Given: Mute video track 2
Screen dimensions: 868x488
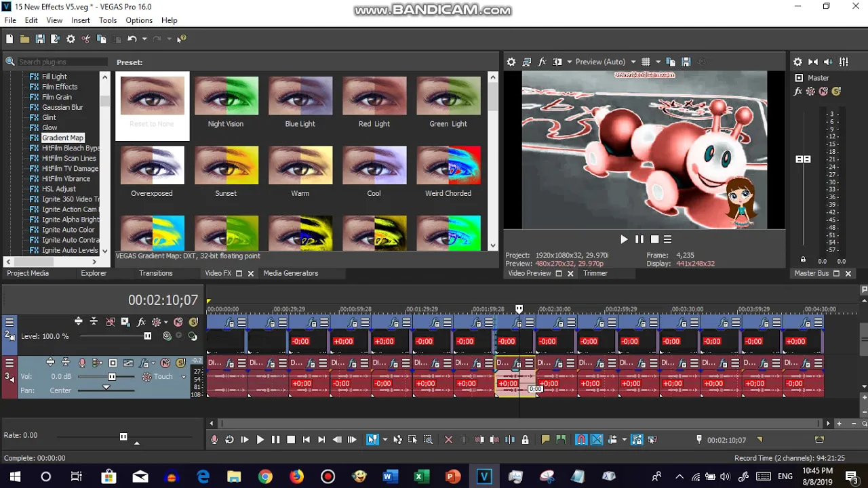Looking at the screenshot, I should click(x=178, y=322).
